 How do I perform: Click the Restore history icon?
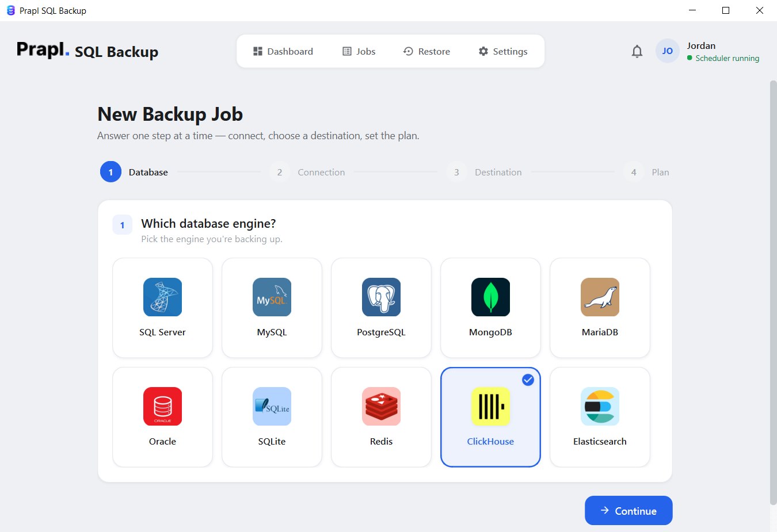(x=408, y=51)
